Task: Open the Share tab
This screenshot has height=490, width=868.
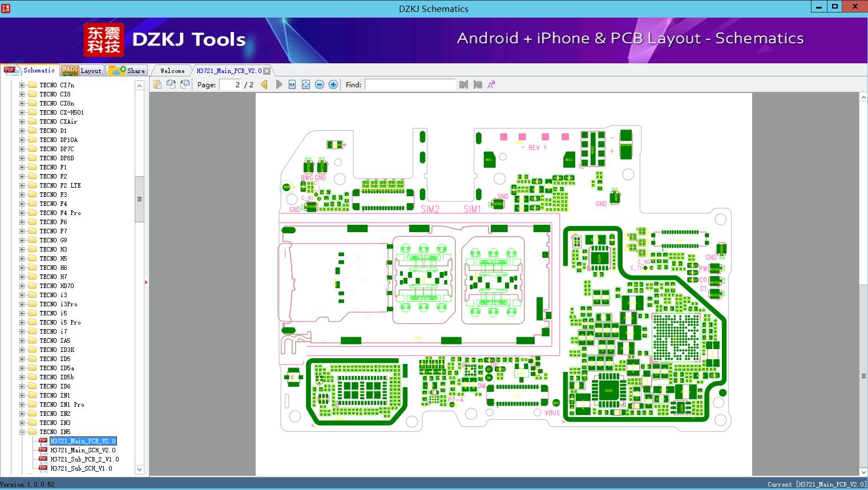Action: 127,71
